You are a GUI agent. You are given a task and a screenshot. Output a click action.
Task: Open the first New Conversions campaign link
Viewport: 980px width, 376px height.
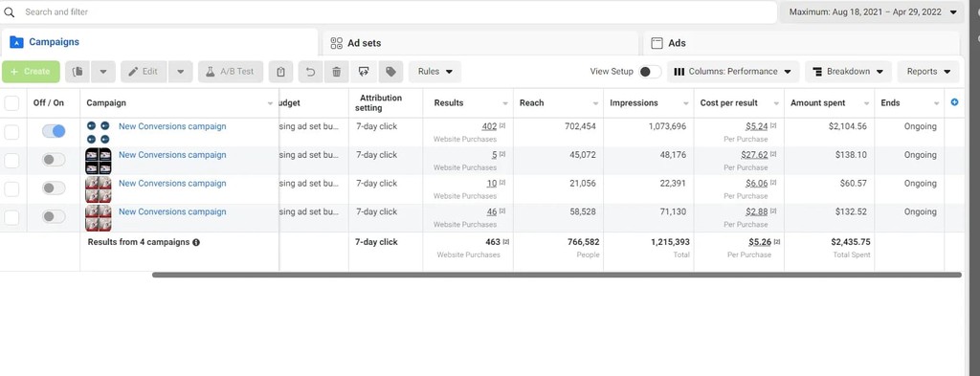[x=172, y=126]
